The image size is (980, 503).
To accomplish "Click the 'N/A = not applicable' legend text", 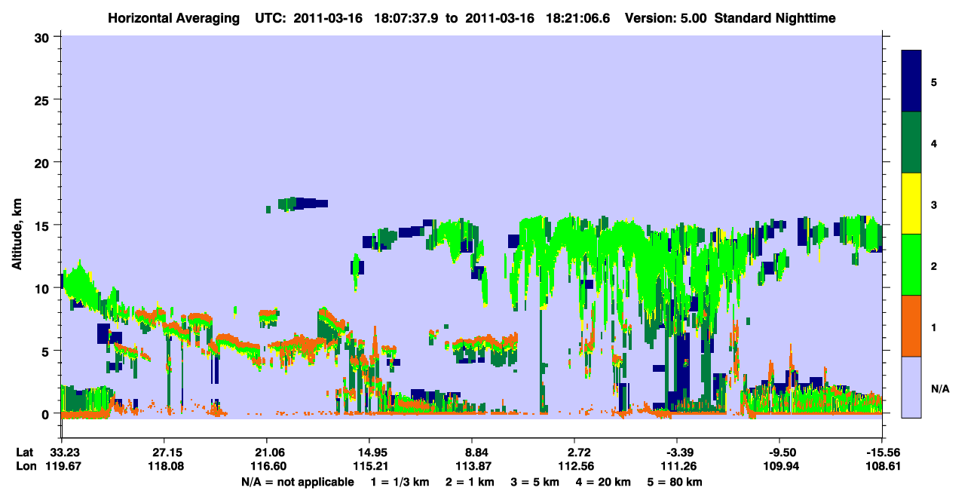I will [298, 482].
